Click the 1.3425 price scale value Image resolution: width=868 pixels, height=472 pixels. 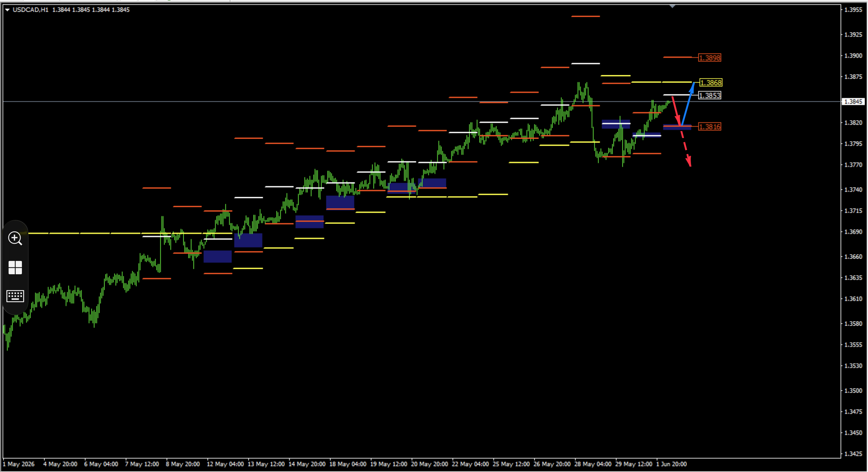(853, 454)
